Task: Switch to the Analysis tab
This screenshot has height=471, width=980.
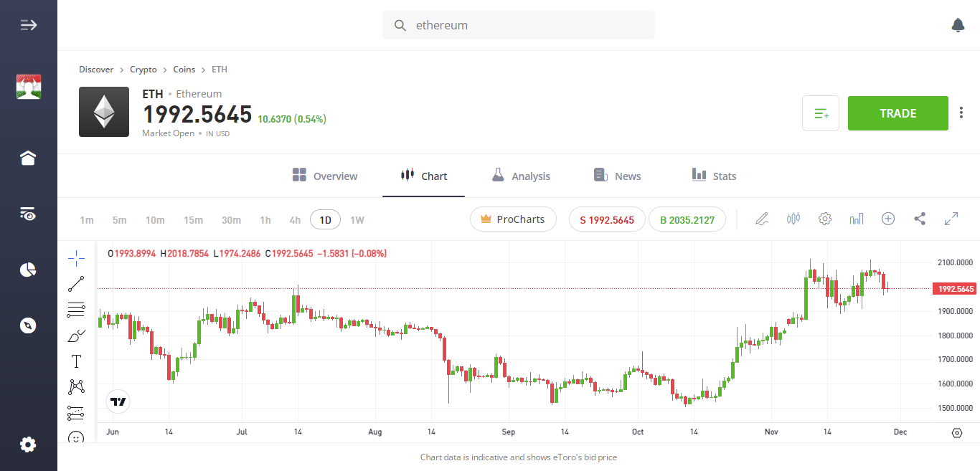Action: 521,176
